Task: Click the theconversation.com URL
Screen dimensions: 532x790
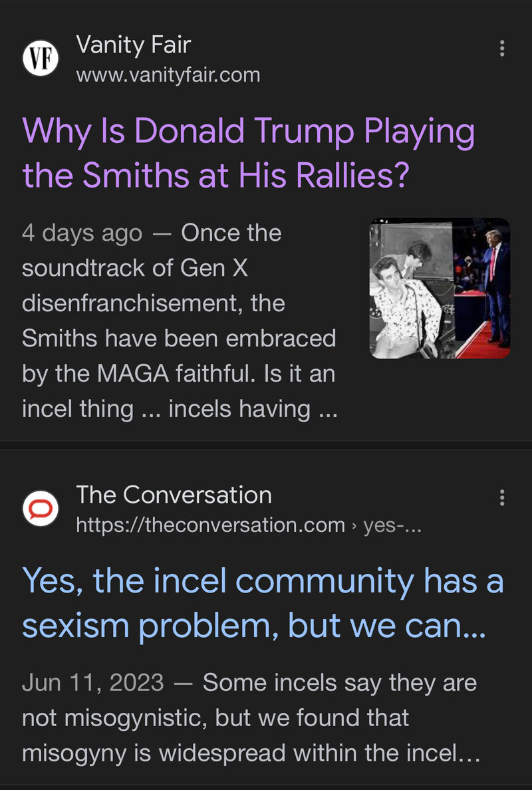Action: pyautogui.click(x=210, y=525)
